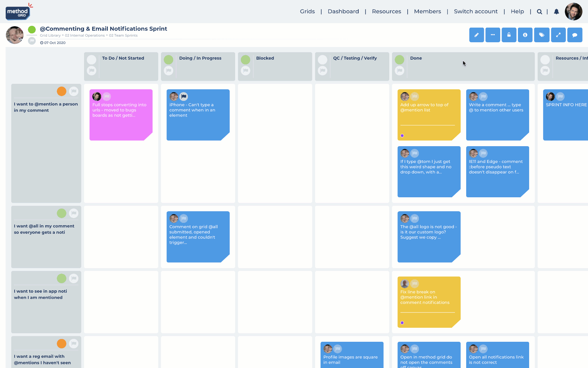
Task: Open 'Profile images are square in email' card
Action: [352, 355]
